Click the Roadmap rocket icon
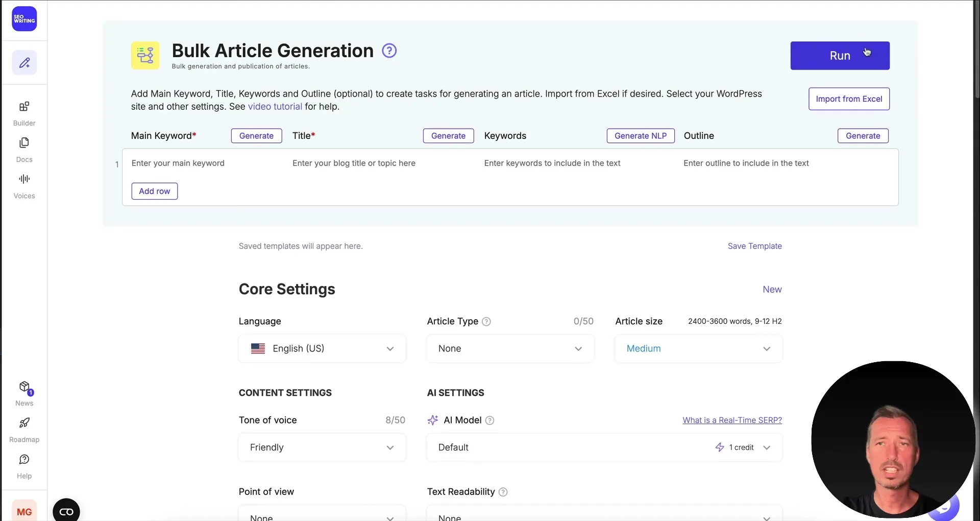Image resolution: width=980 pixels, height=521 pixels. click(23, 428)
